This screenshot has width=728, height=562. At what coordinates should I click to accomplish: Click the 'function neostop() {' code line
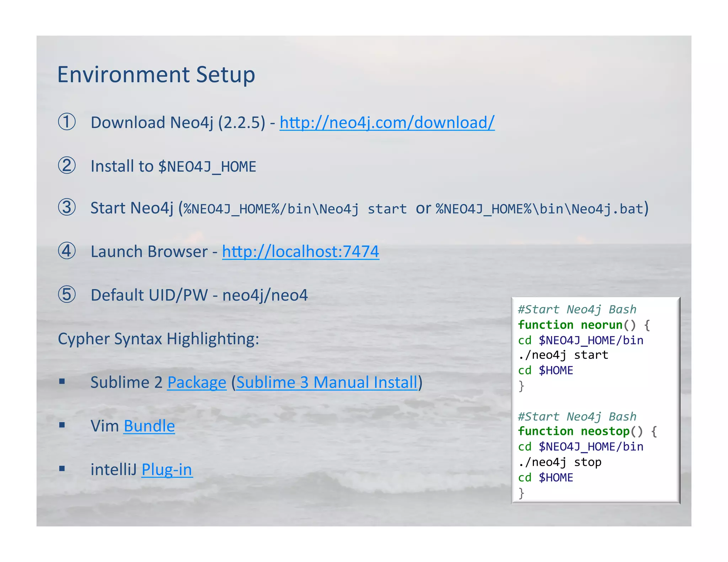(x=588, y=432)
